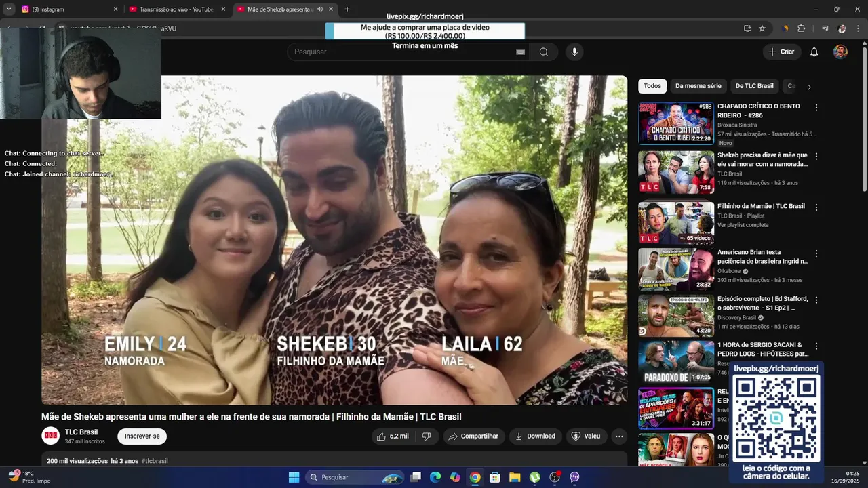Viewport: 868px width, 488px height.
Task: Open options for Shekeb precisa dizer video
Action: [x=816, y=157]
